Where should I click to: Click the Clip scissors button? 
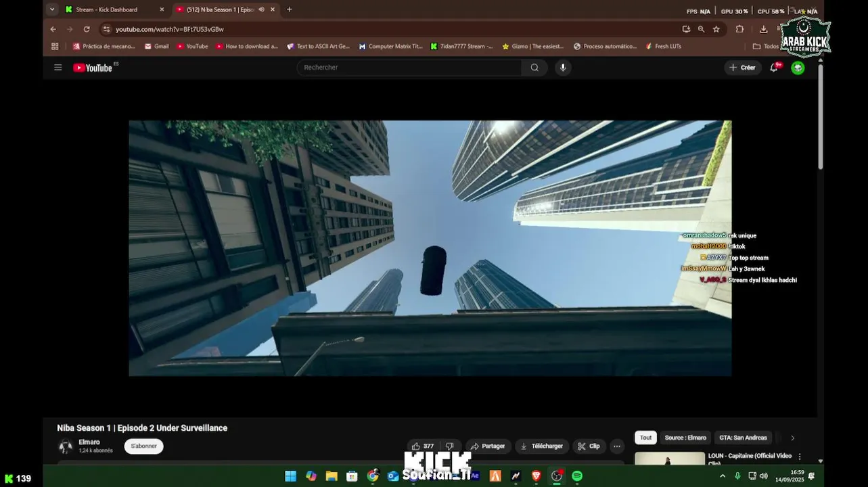[x=589, y=446]
